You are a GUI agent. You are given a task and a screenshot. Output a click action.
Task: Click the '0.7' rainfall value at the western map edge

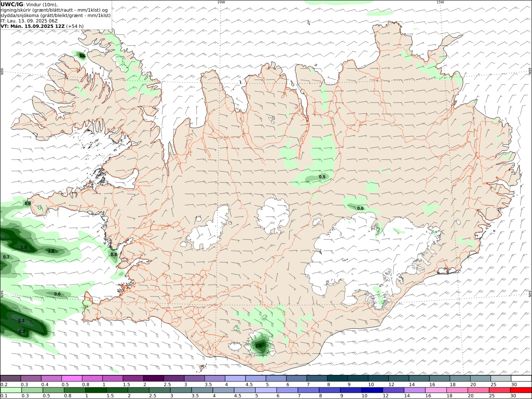pos(6,257)
